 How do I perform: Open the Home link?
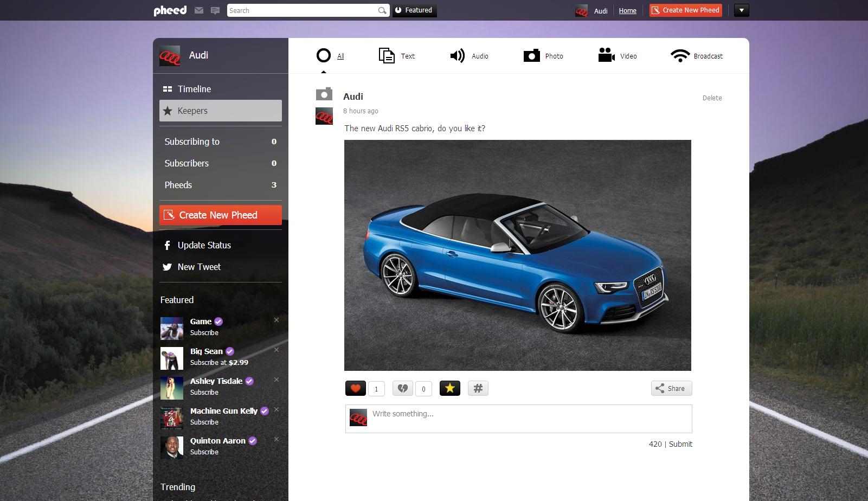627,10
